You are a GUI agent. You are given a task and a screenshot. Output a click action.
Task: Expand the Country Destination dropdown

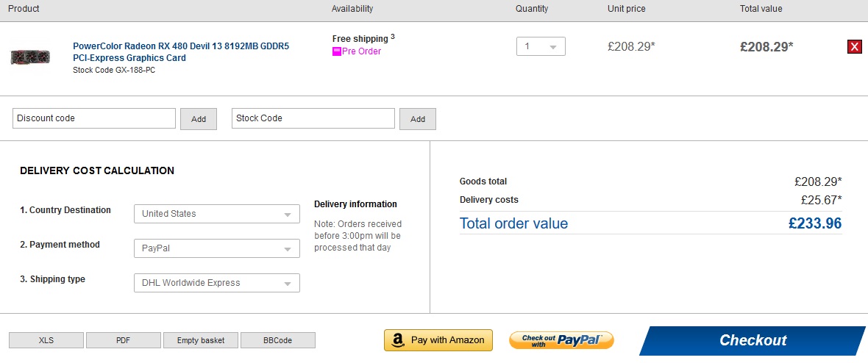point(217,214)
